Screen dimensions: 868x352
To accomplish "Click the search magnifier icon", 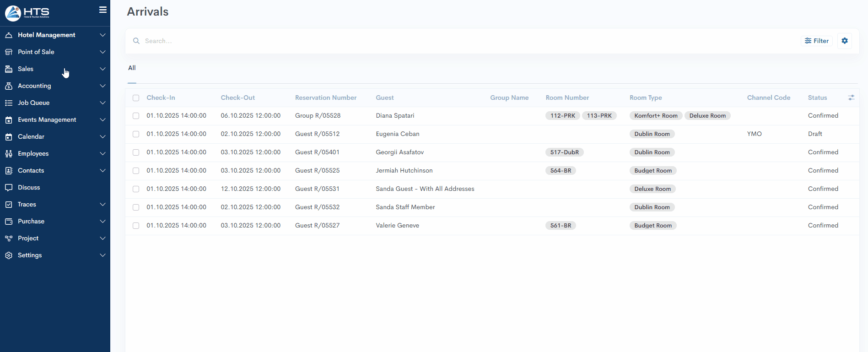I will (136, 41).
